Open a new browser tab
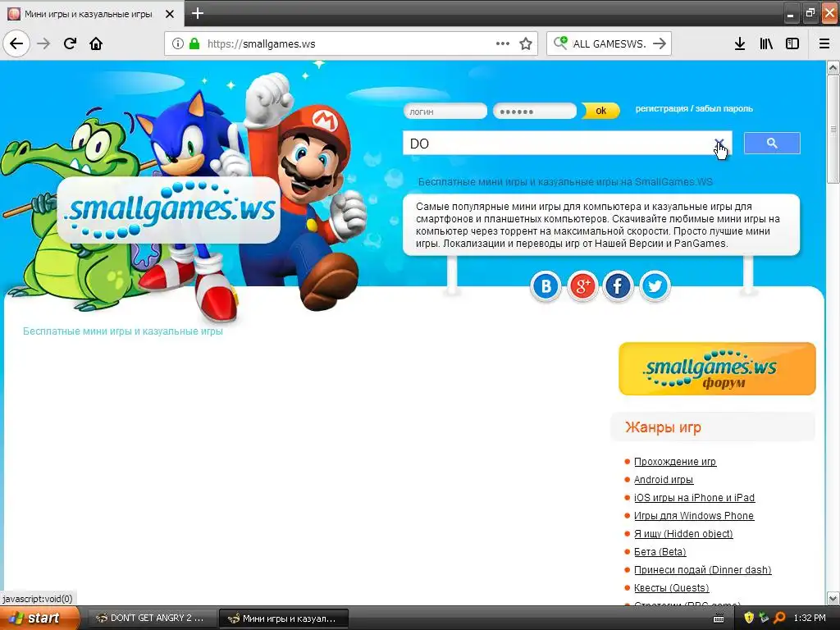 click(197, 13)
